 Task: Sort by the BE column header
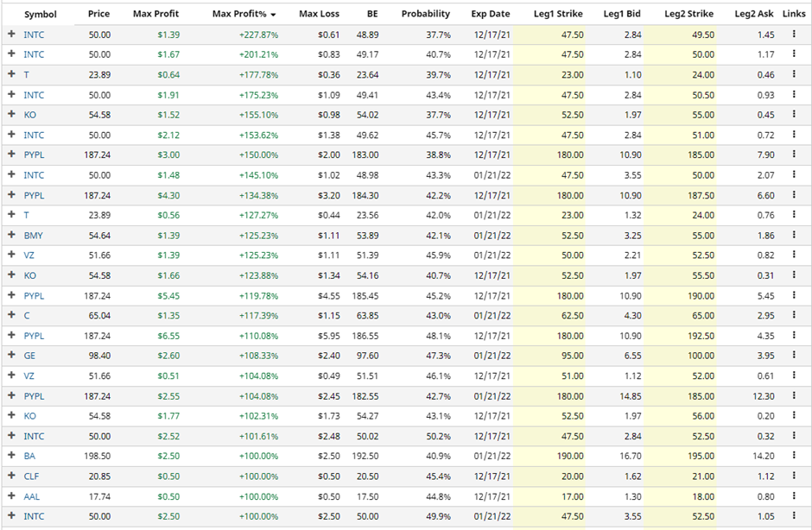click(372, 14)
